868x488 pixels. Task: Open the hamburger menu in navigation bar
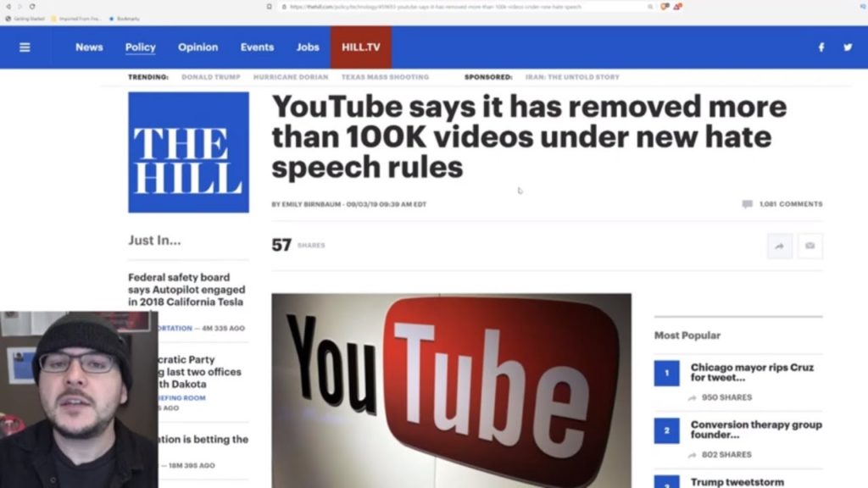25,47
